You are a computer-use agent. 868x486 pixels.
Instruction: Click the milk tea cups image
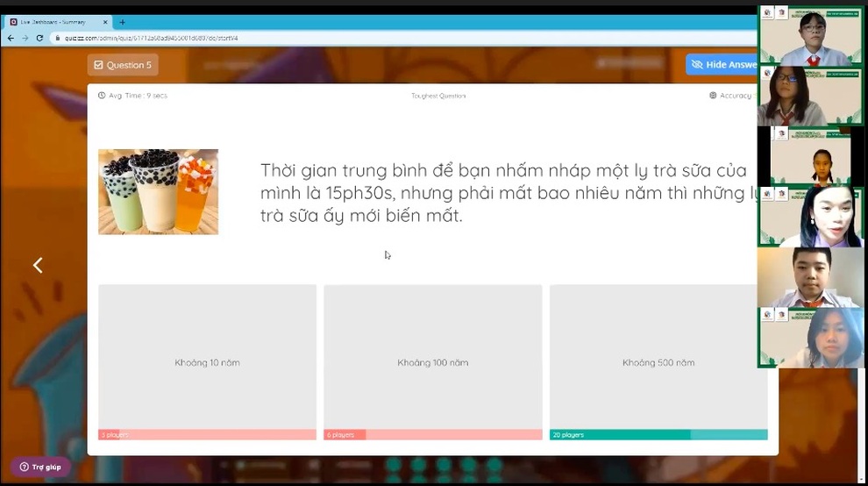click(x=159, y=192)
